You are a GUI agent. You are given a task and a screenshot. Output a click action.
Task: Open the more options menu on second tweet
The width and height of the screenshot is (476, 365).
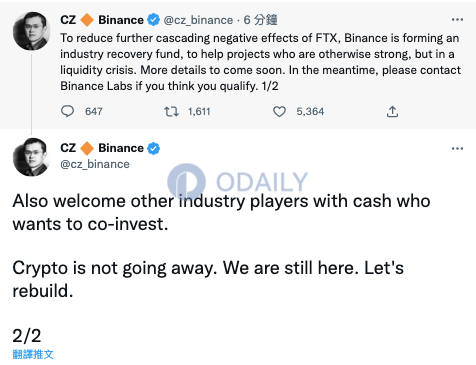click(x=457, y=148)
